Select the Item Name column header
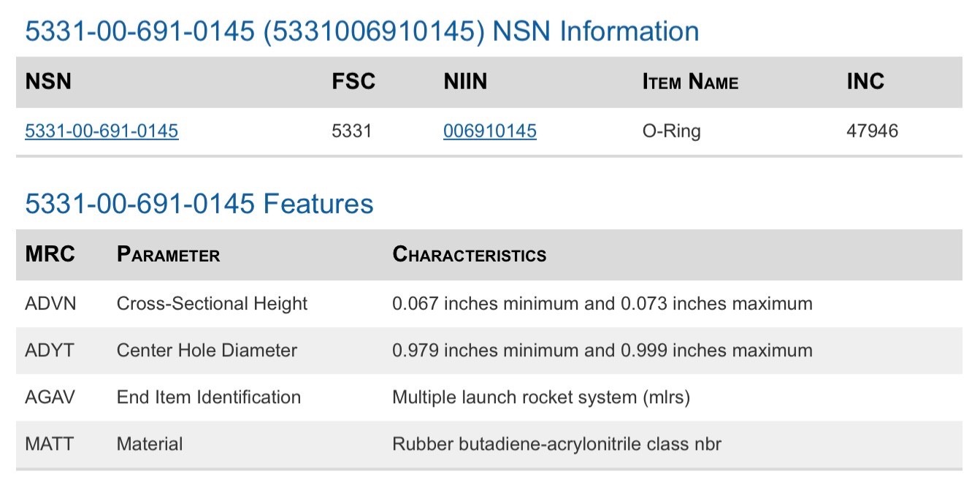 (690, 82)
